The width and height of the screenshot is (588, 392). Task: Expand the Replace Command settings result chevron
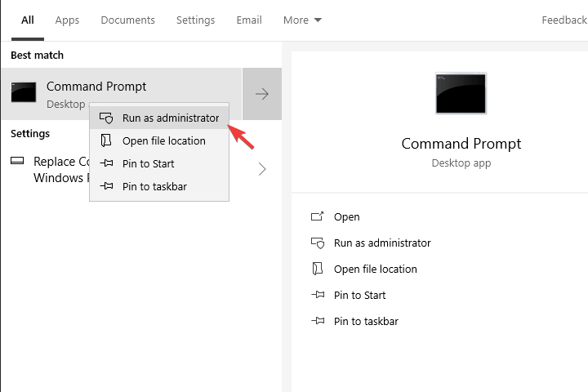262,169
